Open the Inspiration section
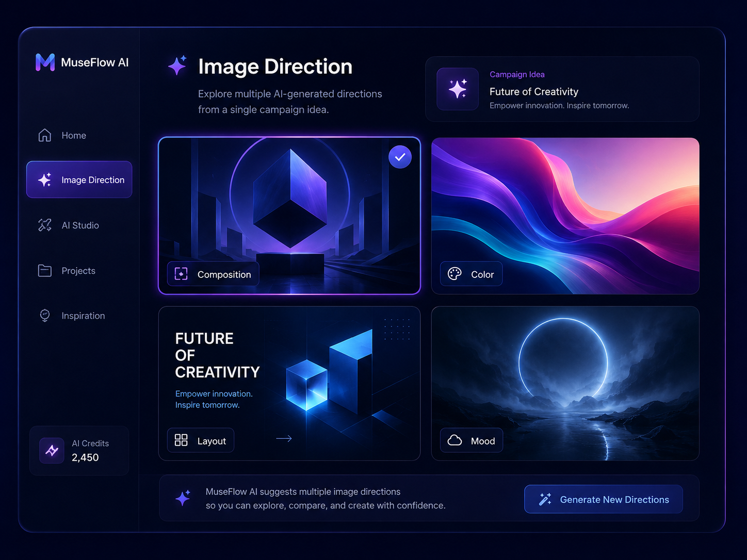The width and height of the screenshot is (747, 560). click(79, 316)
